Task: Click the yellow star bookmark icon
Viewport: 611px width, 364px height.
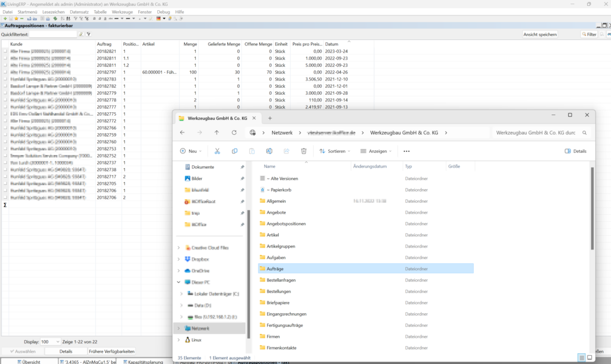Action: pyautogui.click(x=16, y=18)
